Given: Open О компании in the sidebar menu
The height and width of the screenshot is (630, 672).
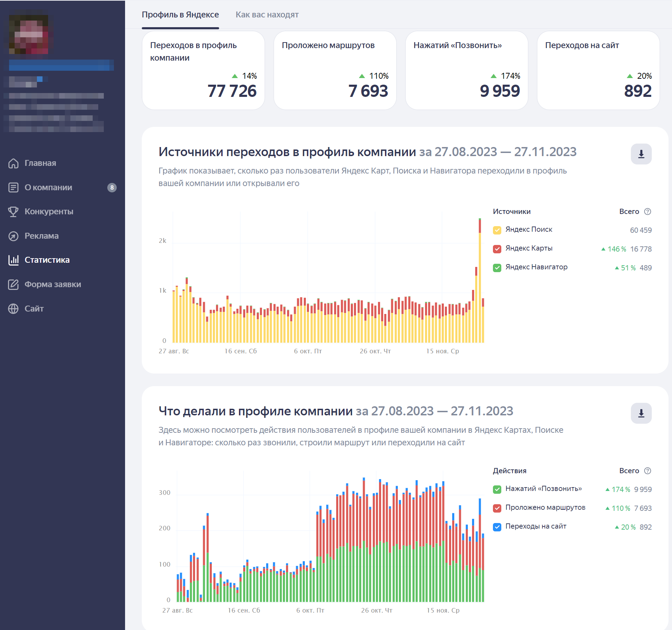Looking at the screenshot, I should tap(48, 187).
